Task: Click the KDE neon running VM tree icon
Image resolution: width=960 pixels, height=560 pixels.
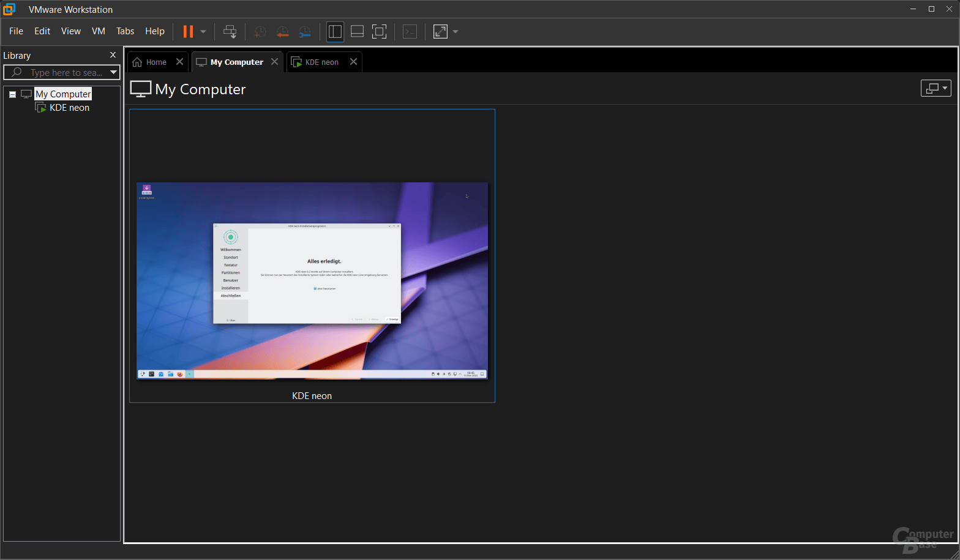Action: [x=41, y=108]
